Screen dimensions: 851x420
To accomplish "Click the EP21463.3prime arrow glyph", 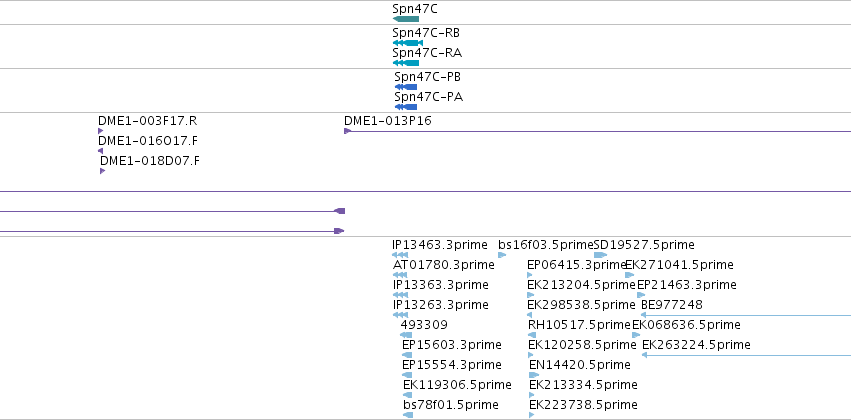I will (641, 295).
